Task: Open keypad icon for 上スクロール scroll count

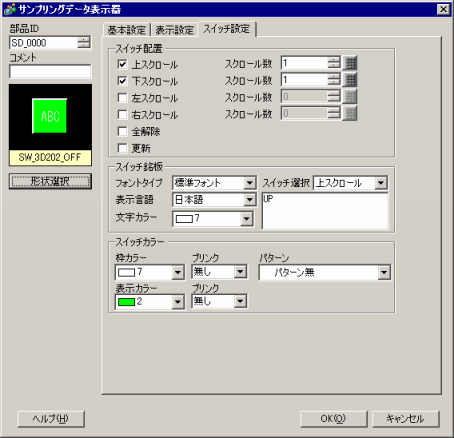Action: pyautogui.click(x=350, y=63)
